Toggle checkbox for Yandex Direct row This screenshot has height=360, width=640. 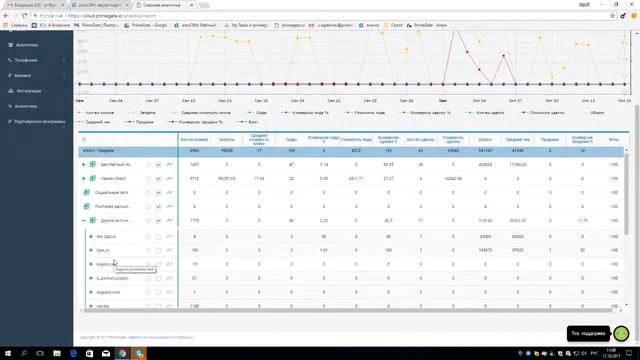[x=158, y=178]
